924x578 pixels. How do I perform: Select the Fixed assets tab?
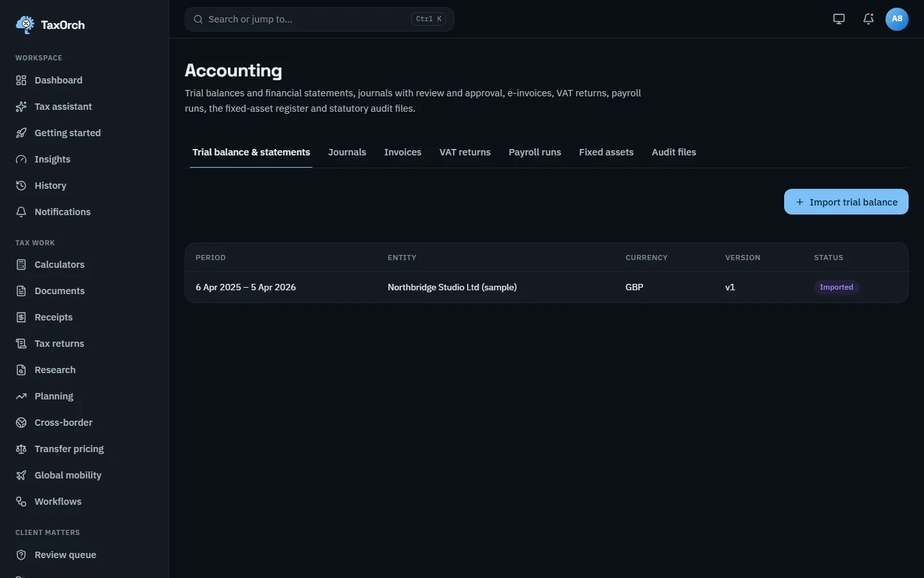click(x=606, y=152)
